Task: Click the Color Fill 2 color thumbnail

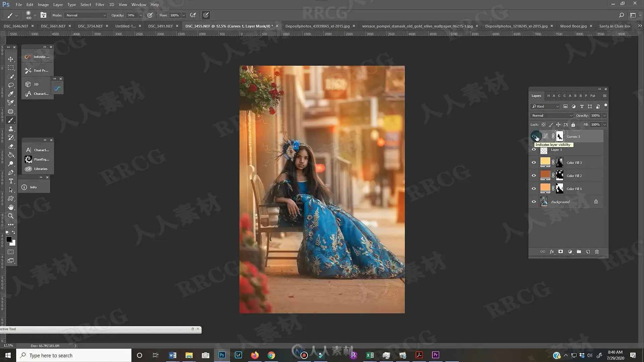Action: click(545, 175)
